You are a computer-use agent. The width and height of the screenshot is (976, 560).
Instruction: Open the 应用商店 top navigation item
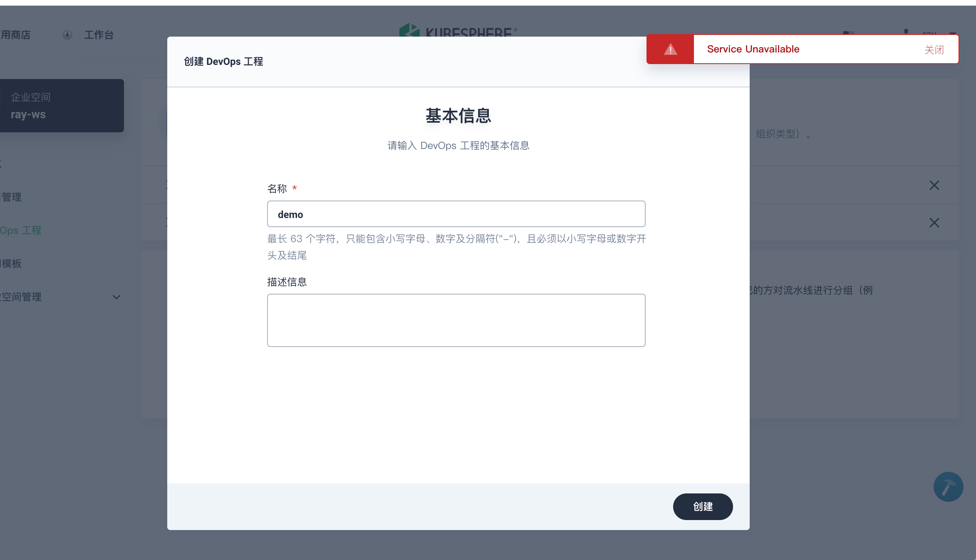pyautogui.click(x=15, y=35)
